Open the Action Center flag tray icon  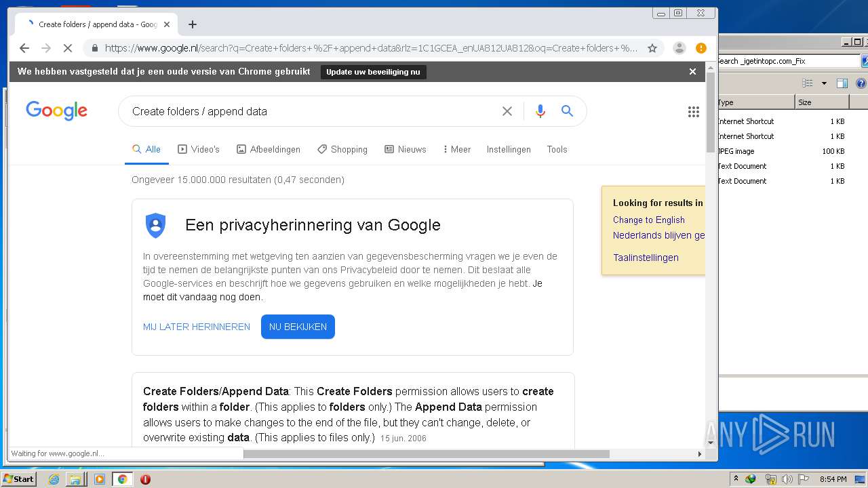pos(804,479)
